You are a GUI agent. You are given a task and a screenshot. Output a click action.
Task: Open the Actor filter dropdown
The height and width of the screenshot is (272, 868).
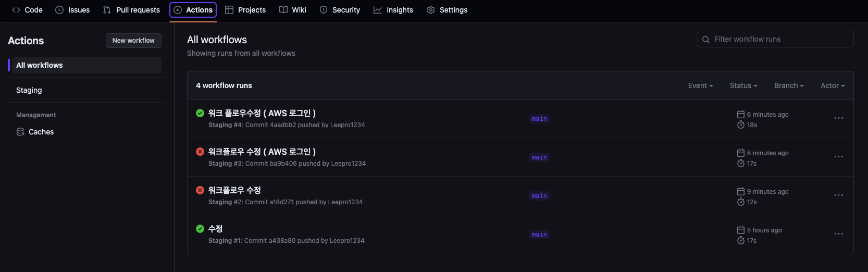833,85
